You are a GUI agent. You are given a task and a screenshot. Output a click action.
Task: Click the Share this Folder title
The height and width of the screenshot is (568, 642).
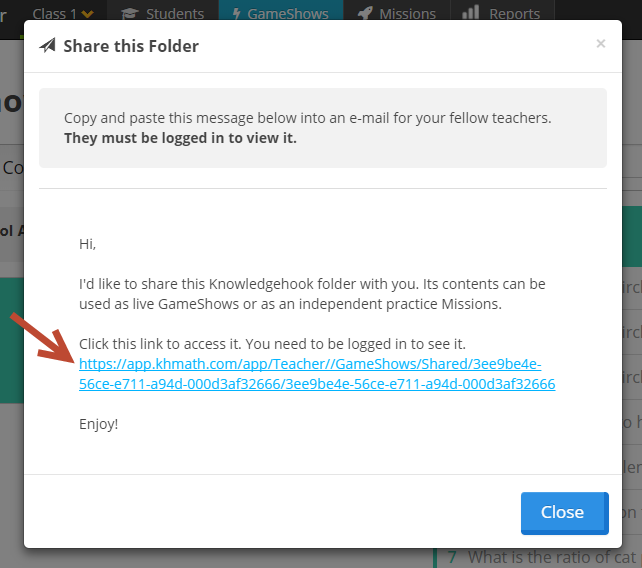(x=131, y=46)
